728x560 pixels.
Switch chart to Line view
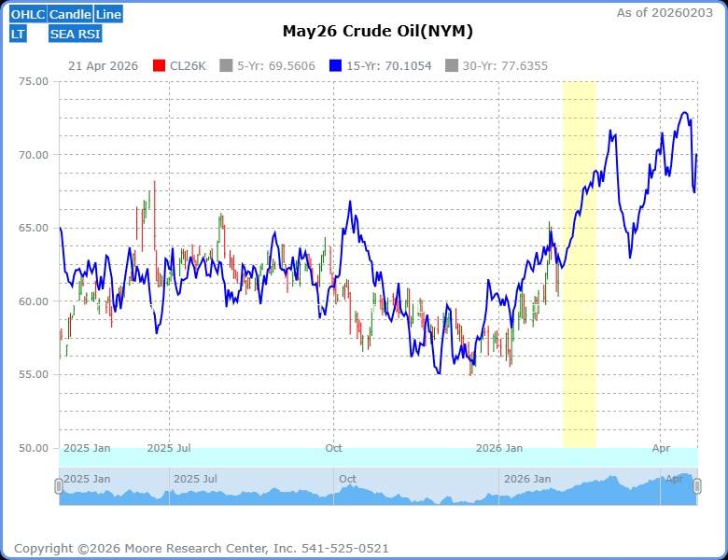[x=108, y=14]
